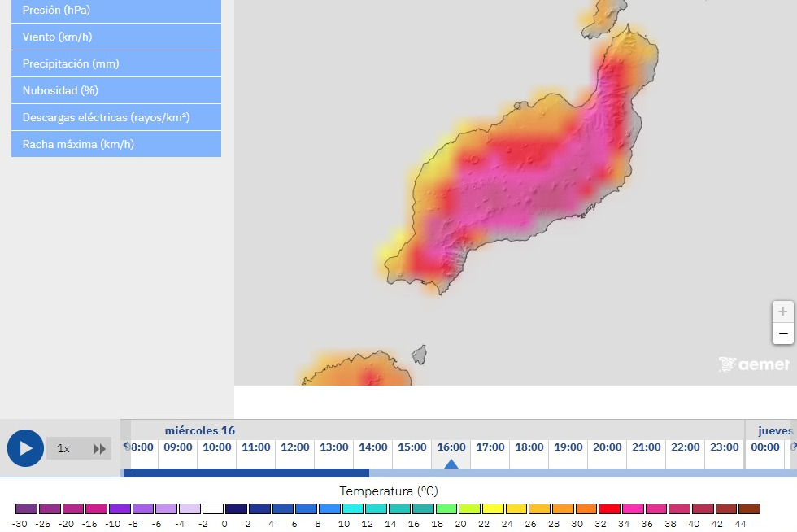Click the 16:00 triangle marker
The image size is (797, 532).
(x=451, y=464)
